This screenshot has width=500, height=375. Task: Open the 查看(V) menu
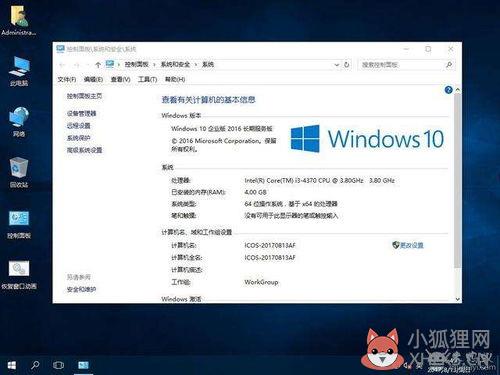120,79
